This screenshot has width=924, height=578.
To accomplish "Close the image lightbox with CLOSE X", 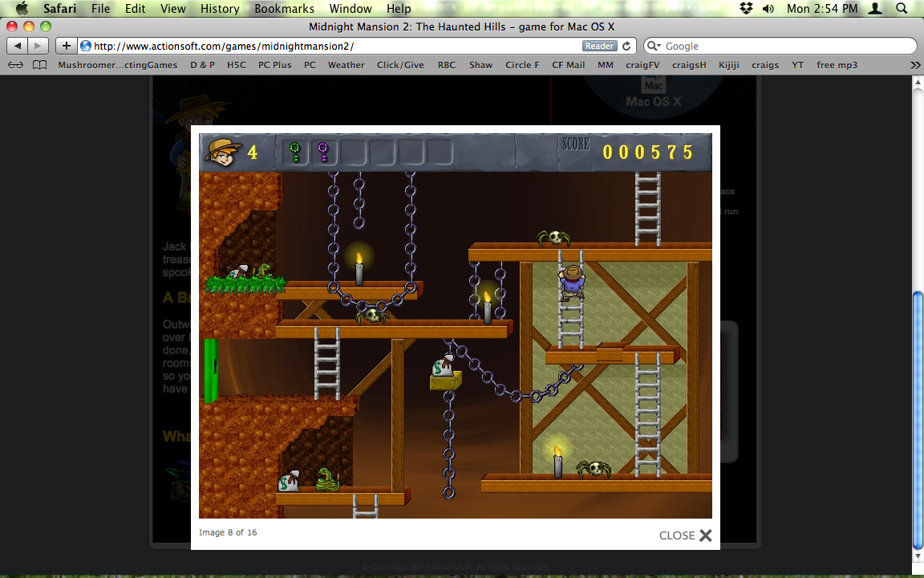I will pyautogui.click(x=686, y=535).
